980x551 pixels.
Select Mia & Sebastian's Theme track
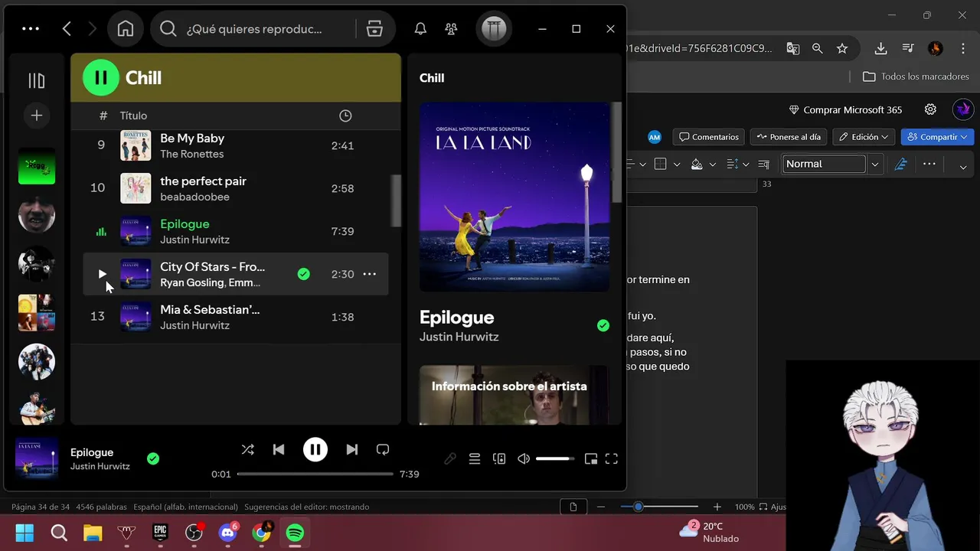pos(235,317)
